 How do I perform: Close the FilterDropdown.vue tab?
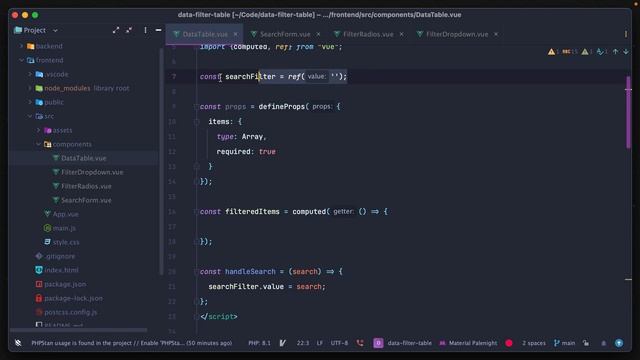(496, 34)
